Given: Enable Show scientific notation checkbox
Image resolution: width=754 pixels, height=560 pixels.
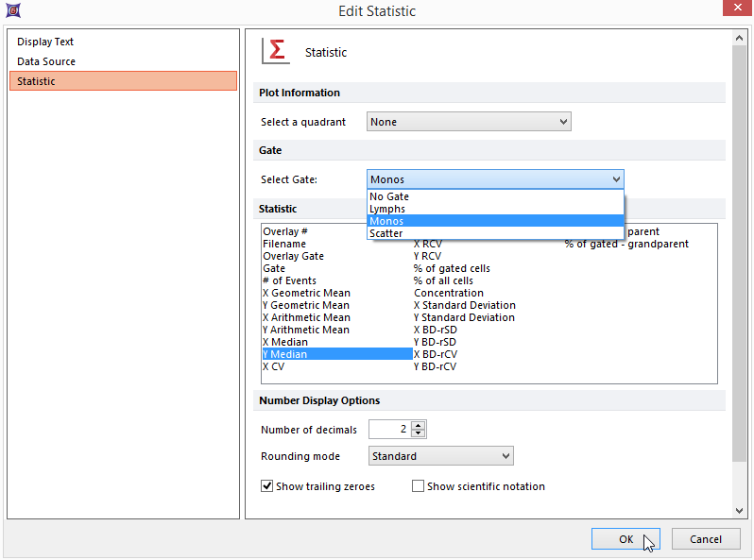Looking at the screenshot, I should point(419,486).
